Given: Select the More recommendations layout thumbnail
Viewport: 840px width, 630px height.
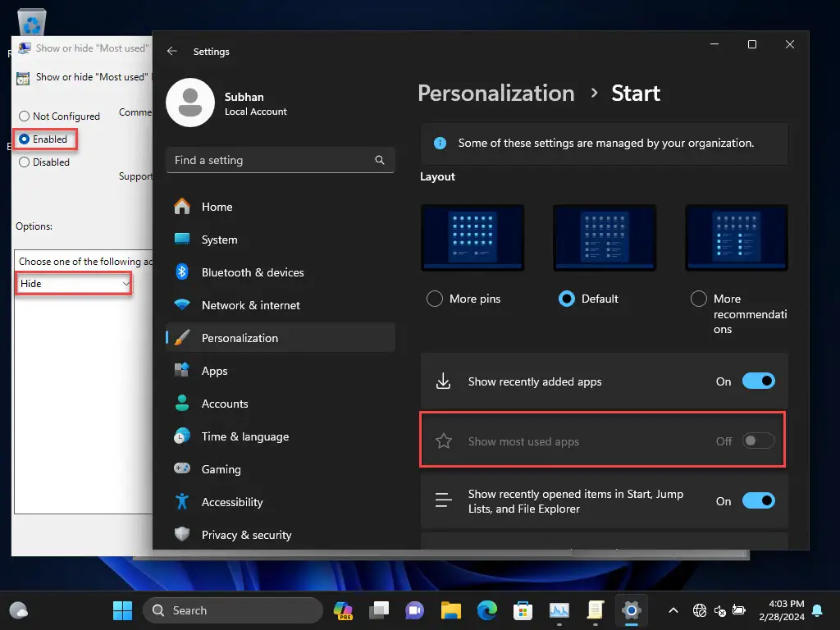Looking at the screenshot, I should click(737, 237).
